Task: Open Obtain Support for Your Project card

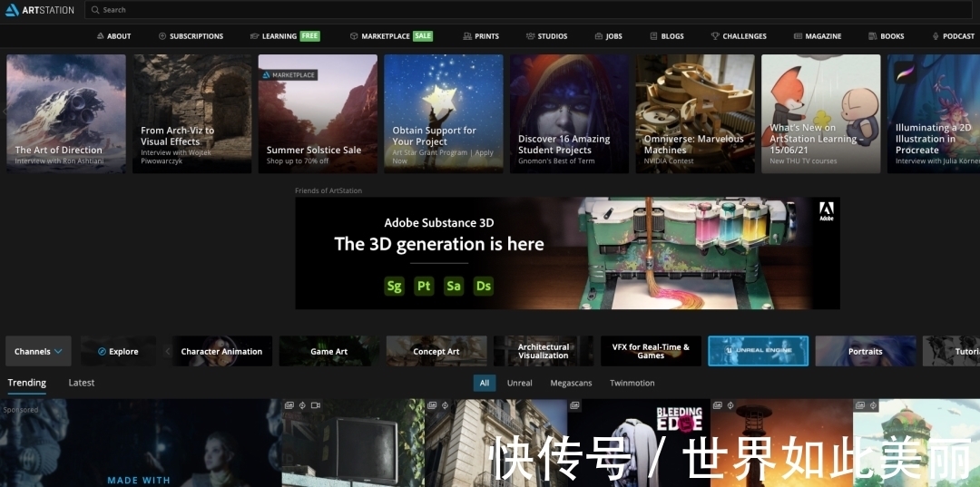Action: [444, 113]
